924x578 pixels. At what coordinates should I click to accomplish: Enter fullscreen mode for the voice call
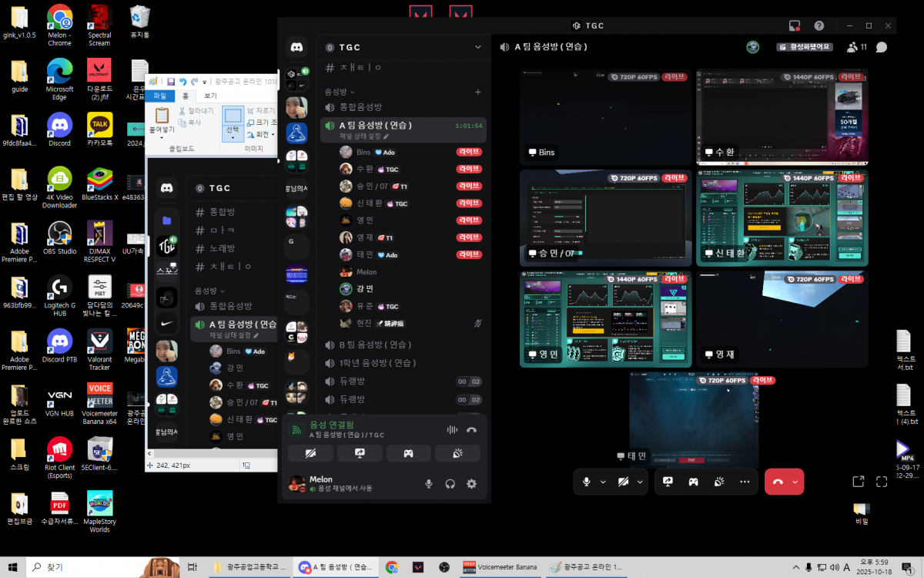click(882, 482)
